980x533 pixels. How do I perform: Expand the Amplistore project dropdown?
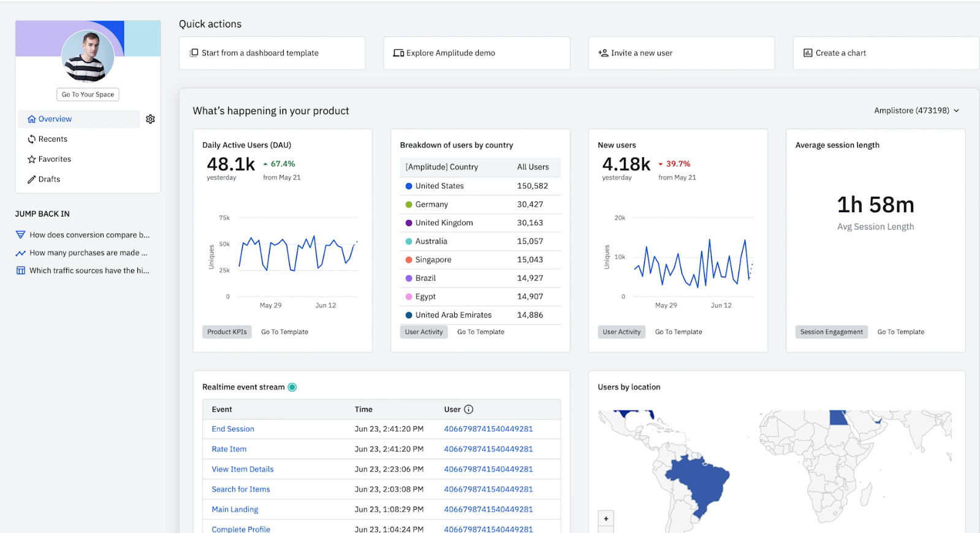pos(916,110)
